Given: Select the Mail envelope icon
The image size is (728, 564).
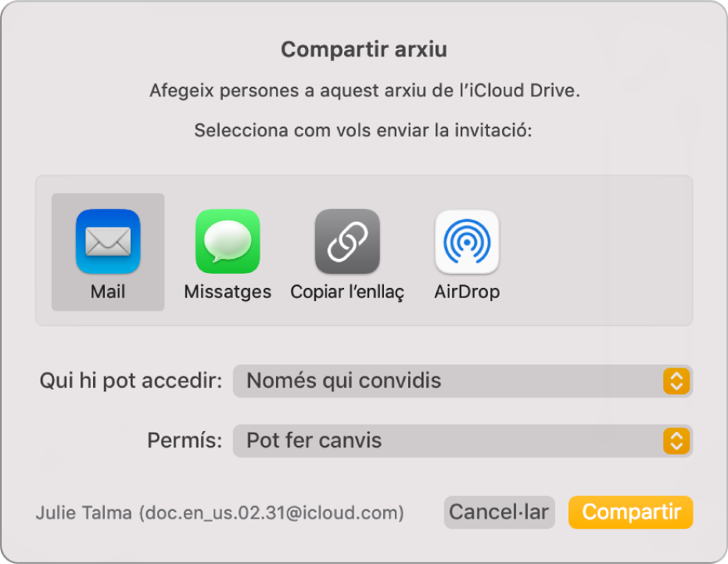Looking at the screenshot, I should (108, 241).
